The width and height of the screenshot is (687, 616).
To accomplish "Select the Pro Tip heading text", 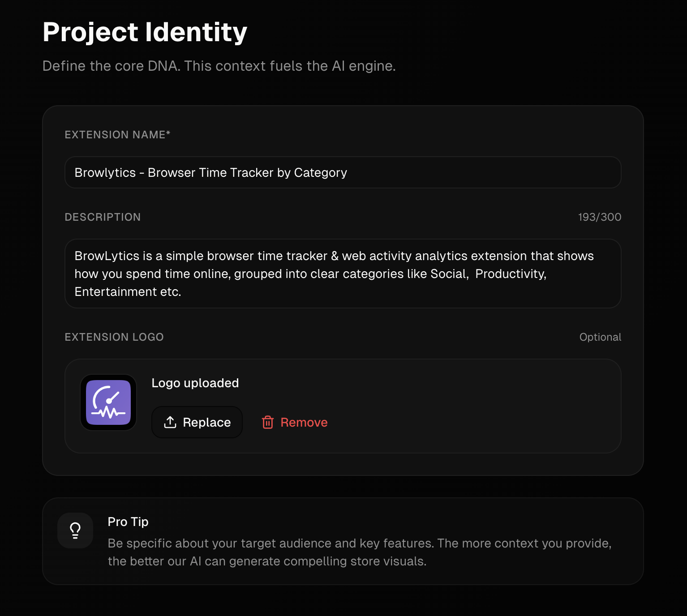I will (128, 522).
